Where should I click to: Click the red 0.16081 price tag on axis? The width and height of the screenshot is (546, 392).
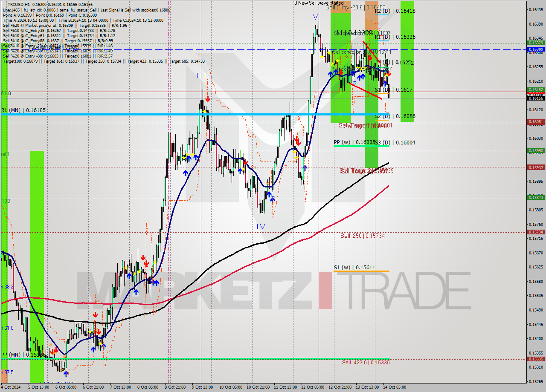point(536,122)
